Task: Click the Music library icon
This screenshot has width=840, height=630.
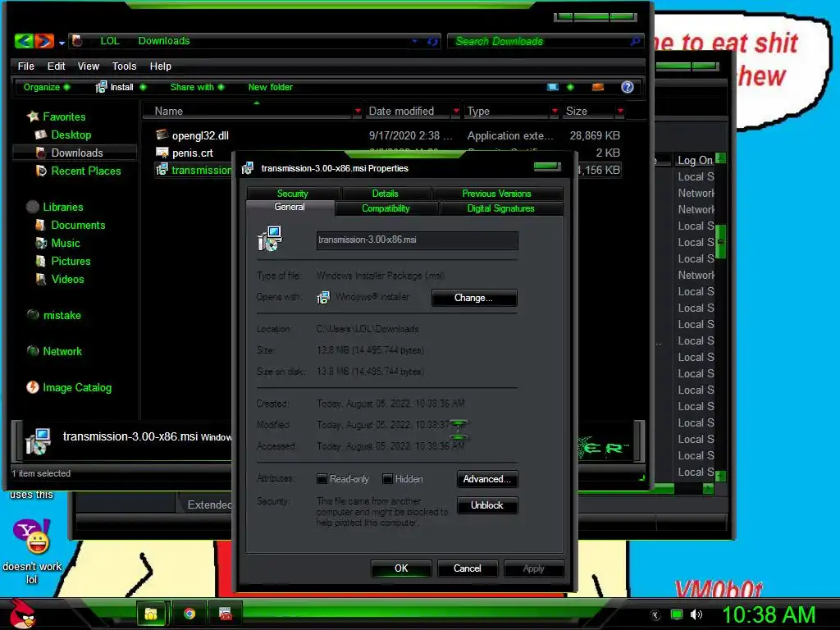Action: [x=41, y=243]
